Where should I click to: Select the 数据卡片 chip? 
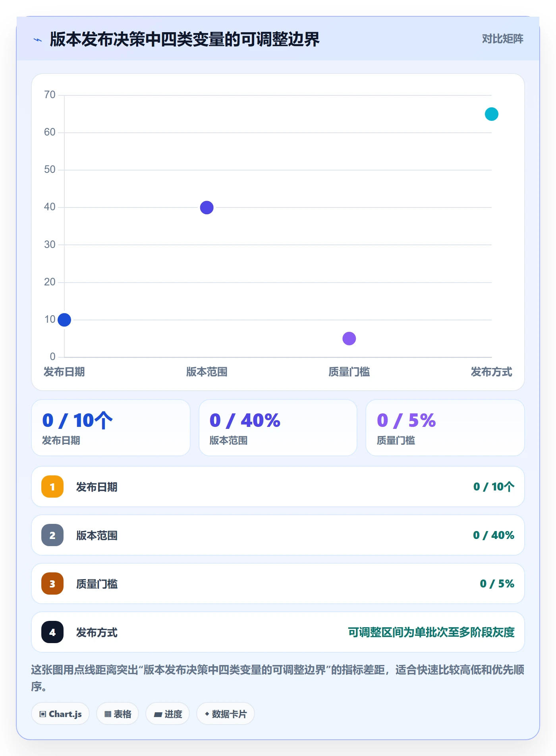(226, 714)
